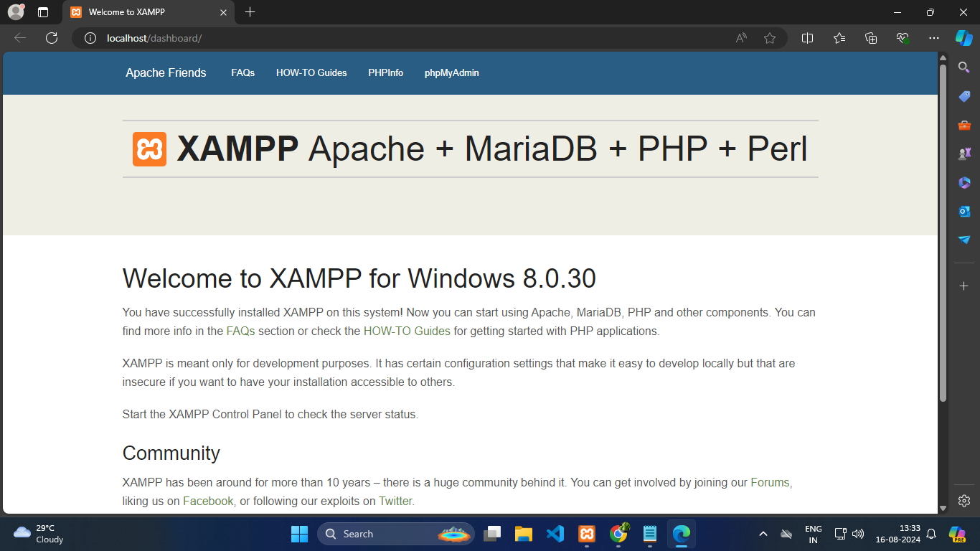Image resolution: width=980 pixels, height=551 pixels.
Task: Open a new tab with the plus button
Action: 250,12
